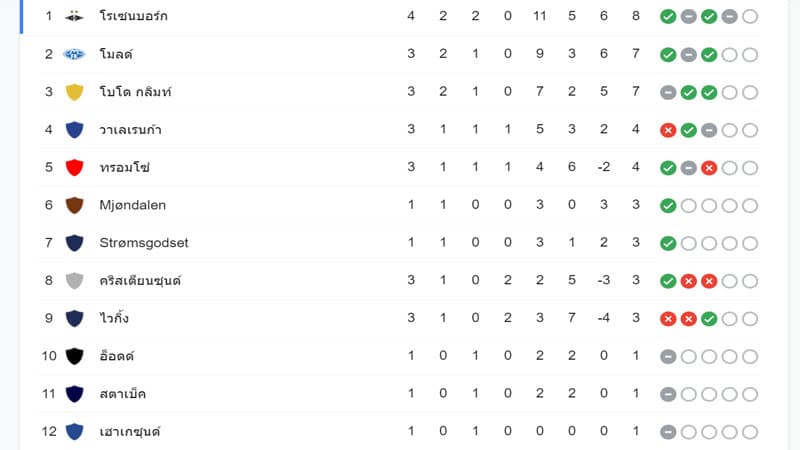Click the last empty form circle in row 1
Viewport: 800px width, 450px height.
point(750,16)
